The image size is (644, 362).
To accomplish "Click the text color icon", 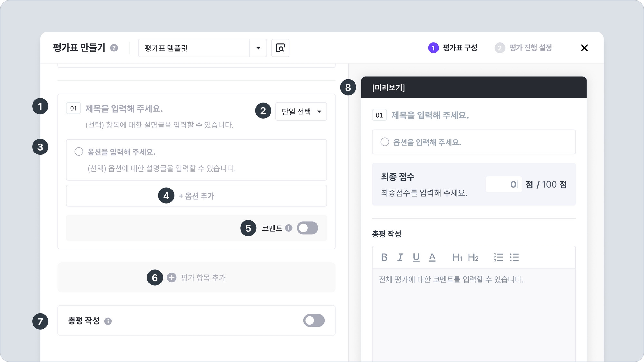I will (x=432, y=257).
